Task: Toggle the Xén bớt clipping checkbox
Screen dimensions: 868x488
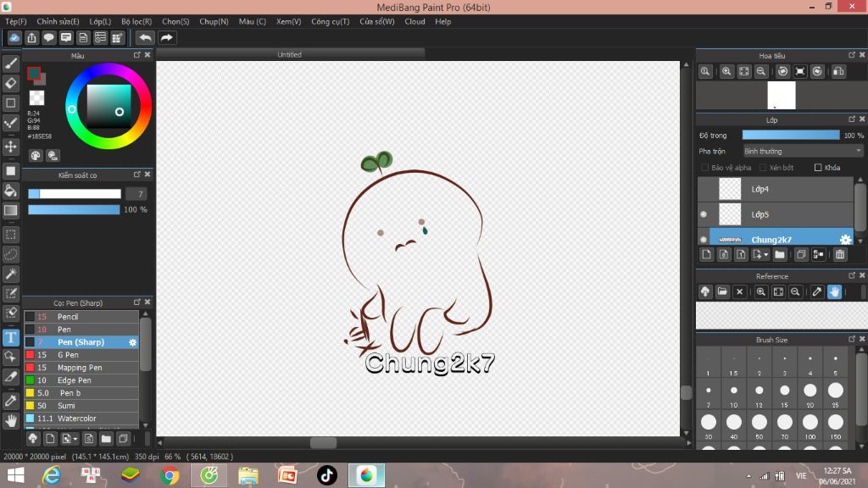Action: tap(762, 168)
